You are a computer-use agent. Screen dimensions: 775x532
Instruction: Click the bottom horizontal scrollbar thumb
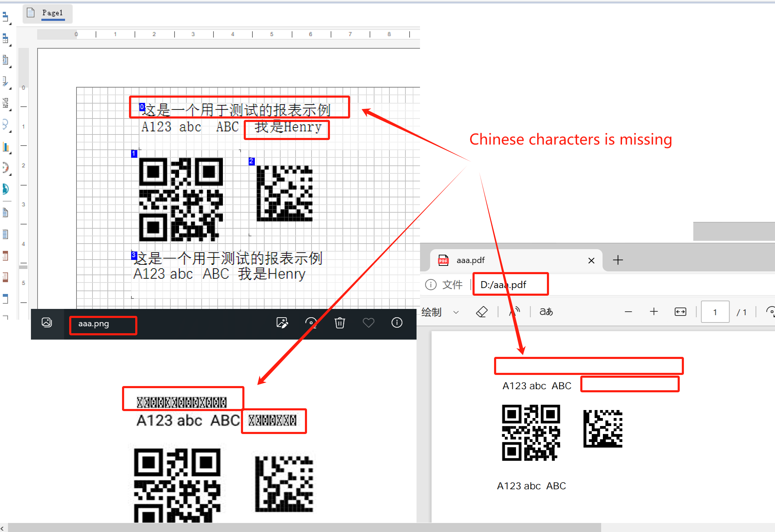(304, 527)
